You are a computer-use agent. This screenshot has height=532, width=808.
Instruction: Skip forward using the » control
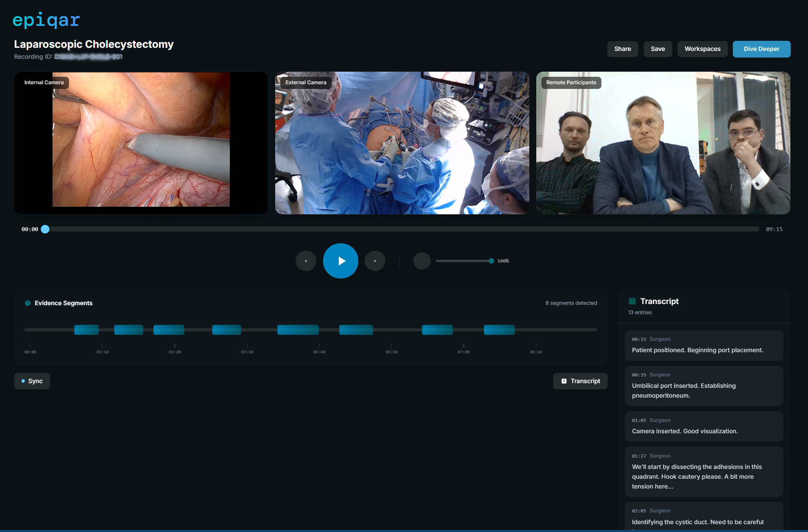click(375, 261)
